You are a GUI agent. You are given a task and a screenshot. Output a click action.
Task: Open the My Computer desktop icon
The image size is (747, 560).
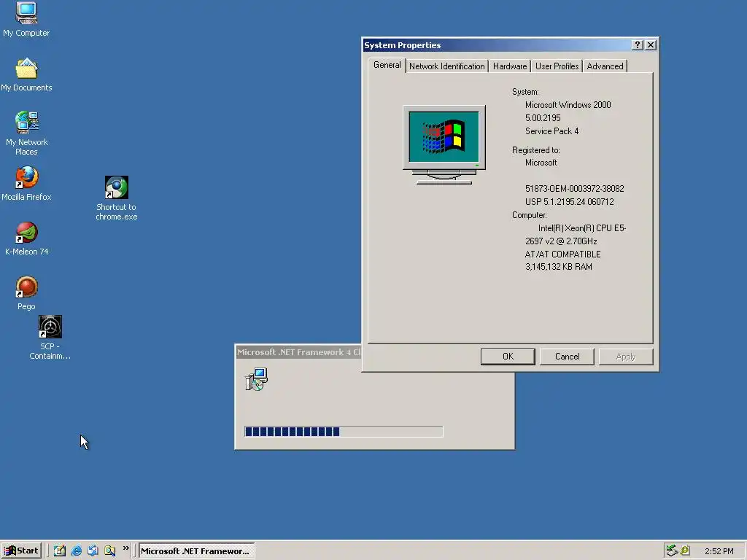pos(26,19)
